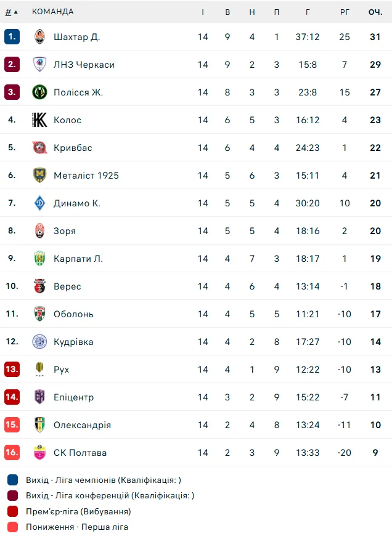Image resolution: width=392 pixels, height=539 pixels.
Task: Click the КОМАНДА column header
Action: (52, 12)
